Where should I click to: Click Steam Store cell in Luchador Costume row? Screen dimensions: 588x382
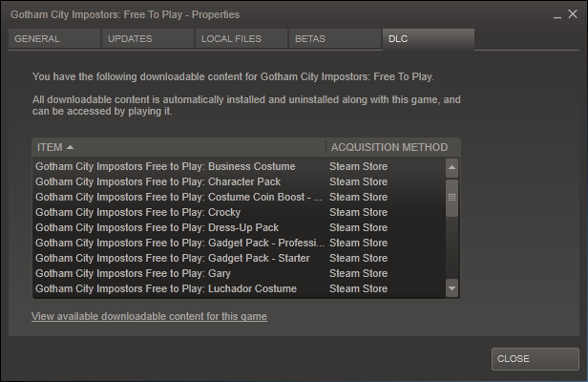pyautogui.click(x=359, y=288)
